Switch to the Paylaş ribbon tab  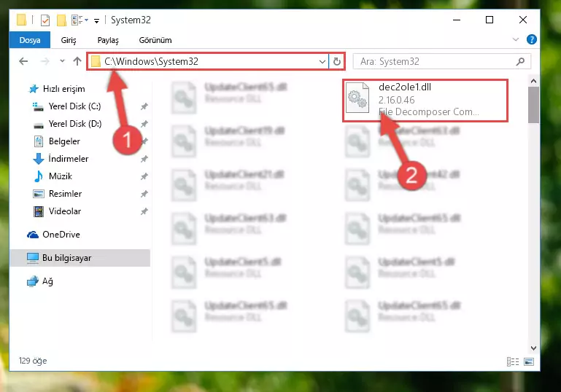[108, 40]
